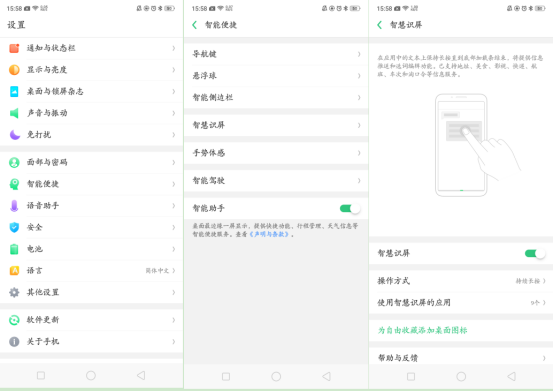The height and width of the screenshot is (391, 554).
Task: Tap the 关于手机 info icon
Action: [x=14, y=342]
